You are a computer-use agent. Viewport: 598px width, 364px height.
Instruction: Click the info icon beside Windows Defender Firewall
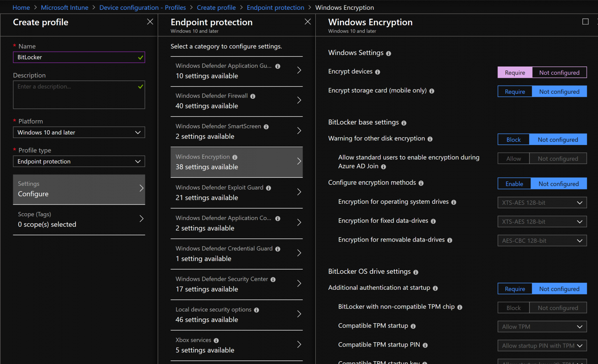[254, 96]
